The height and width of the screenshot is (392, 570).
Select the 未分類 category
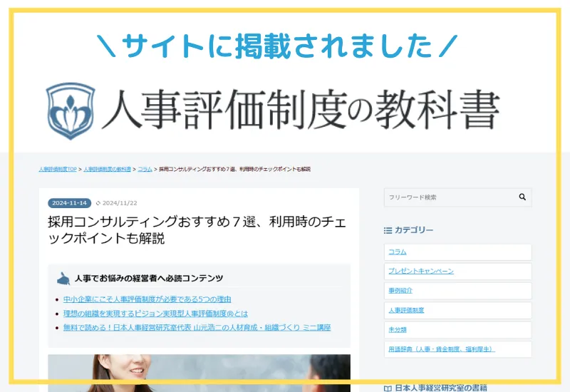[398, 330]
